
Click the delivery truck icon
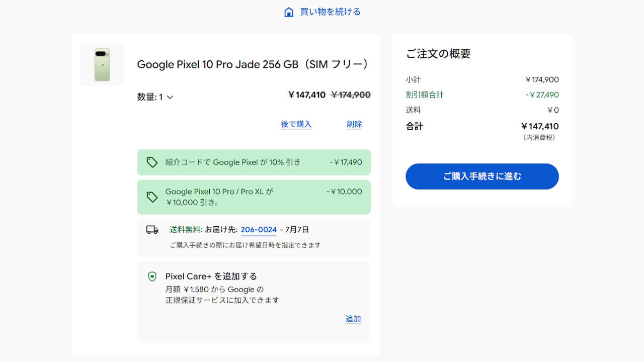click(152, 230)
